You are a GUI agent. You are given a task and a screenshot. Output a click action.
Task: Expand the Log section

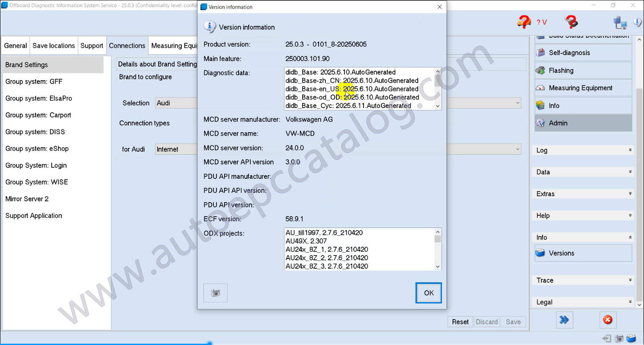click(x=583, y=150)
